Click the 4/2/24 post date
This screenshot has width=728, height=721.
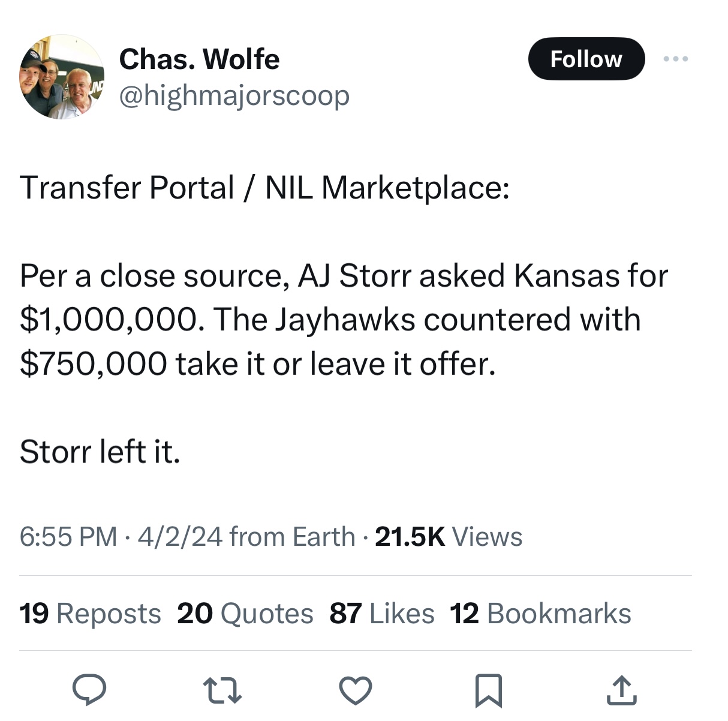[180, 537]
